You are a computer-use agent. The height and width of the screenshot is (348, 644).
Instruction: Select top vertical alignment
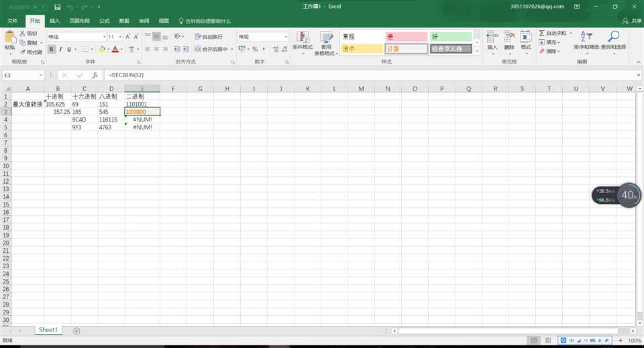pos(148,36)
